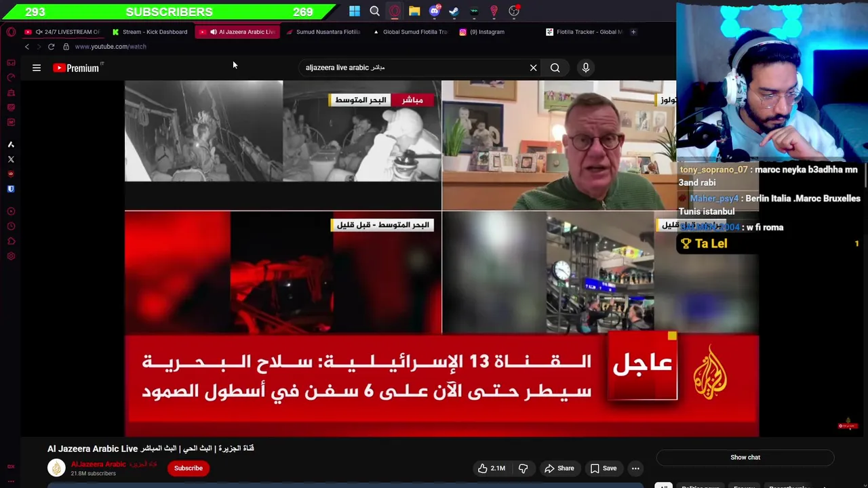The height and width of the screenshot is (488, 868).
Task: Open the speedometer limiter icon in sidebar
Action: [11, 77]
